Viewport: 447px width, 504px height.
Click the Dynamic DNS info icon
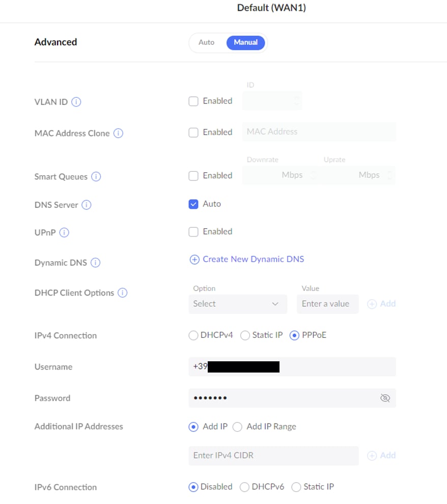tap(95, 262)
